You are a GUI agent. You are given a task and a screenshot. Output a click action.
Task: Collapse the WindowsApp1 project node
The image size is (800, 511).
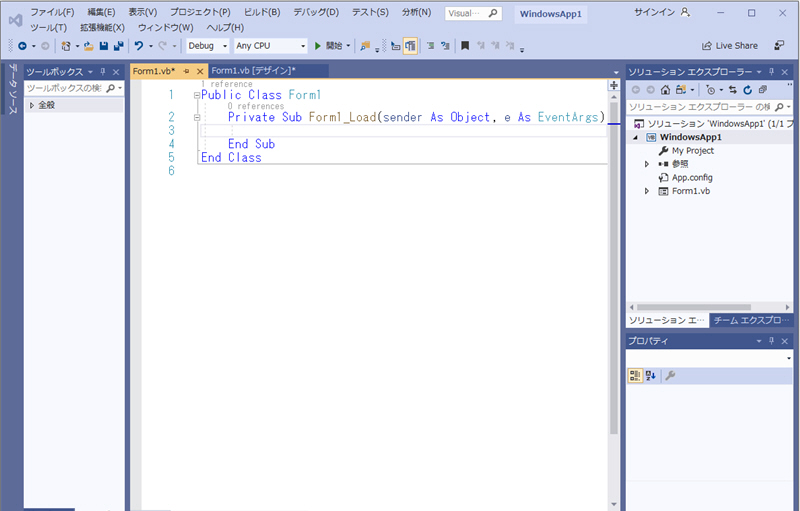pyautogui.click(x=635, y=137)
